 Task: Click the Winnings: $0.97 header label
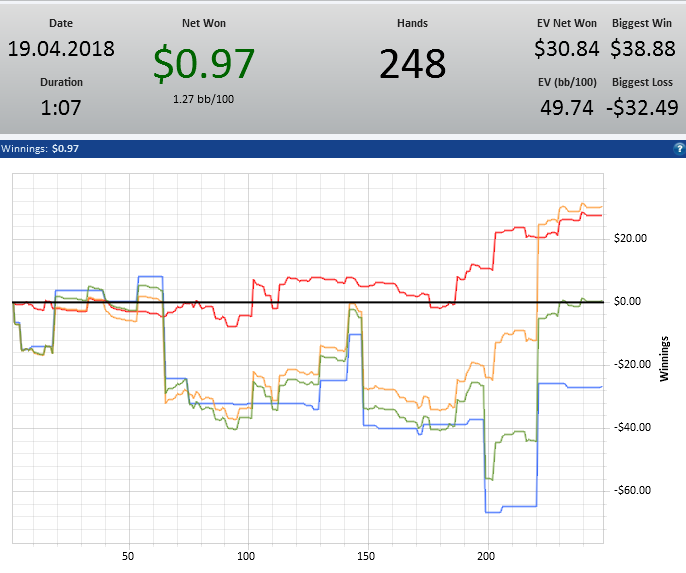40,149
